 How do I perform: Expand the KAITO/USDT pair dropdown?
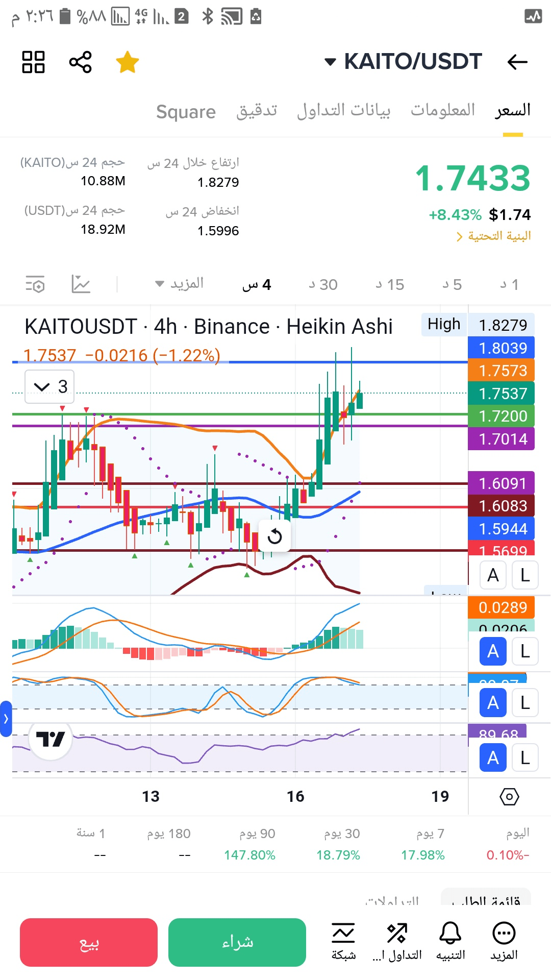pos(403,62)
